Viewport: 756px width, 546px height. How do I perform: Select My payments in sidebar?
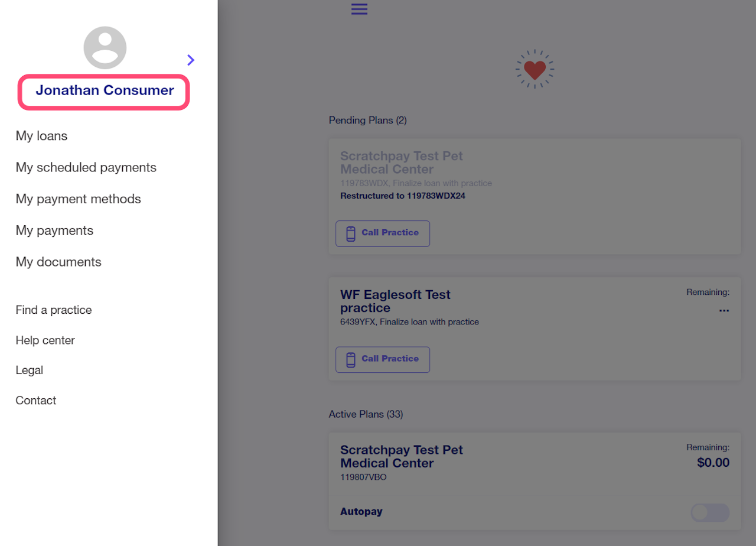pyautogui.click(x=54, y=230)
